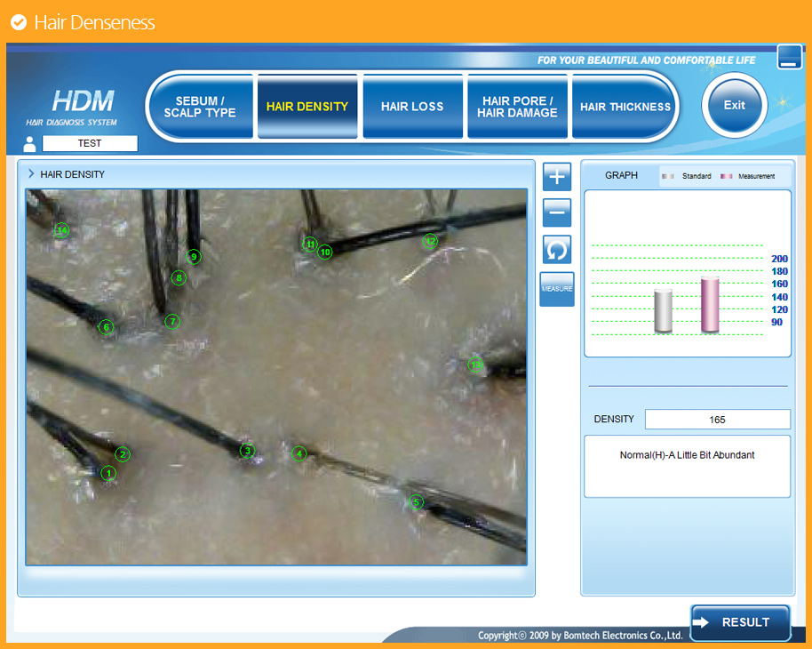The width and height of the screenshot is (812, 649).
Task: Open the HAIR PORE / HAIR DAMAGE tab
Action: (x=517, y=107)
